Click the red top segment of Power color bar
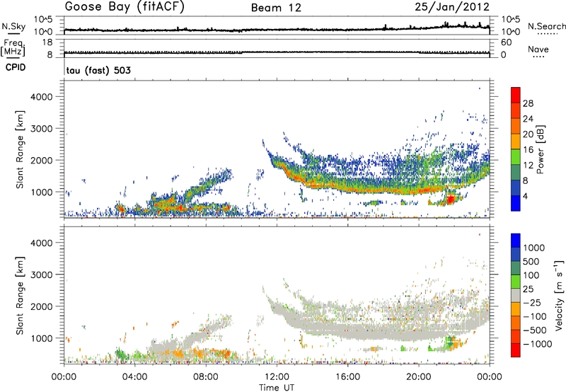The image size is (566, 392). (516, 95)
